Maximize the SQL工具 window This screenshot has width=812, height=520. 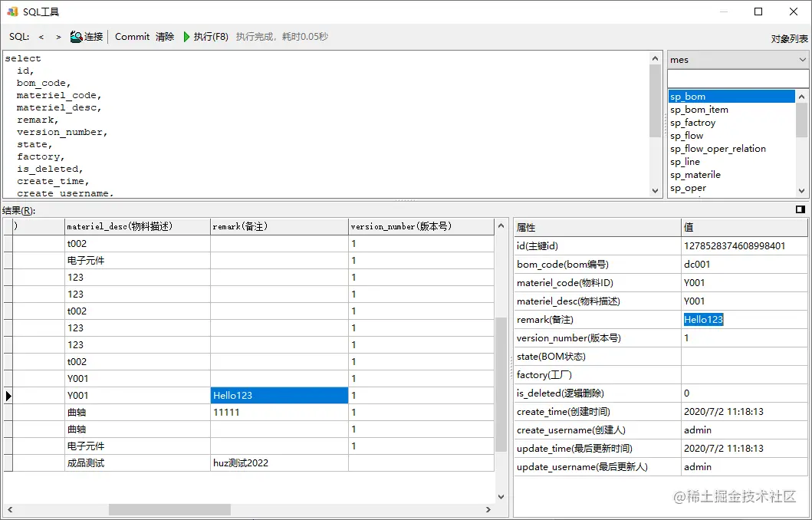758,12
